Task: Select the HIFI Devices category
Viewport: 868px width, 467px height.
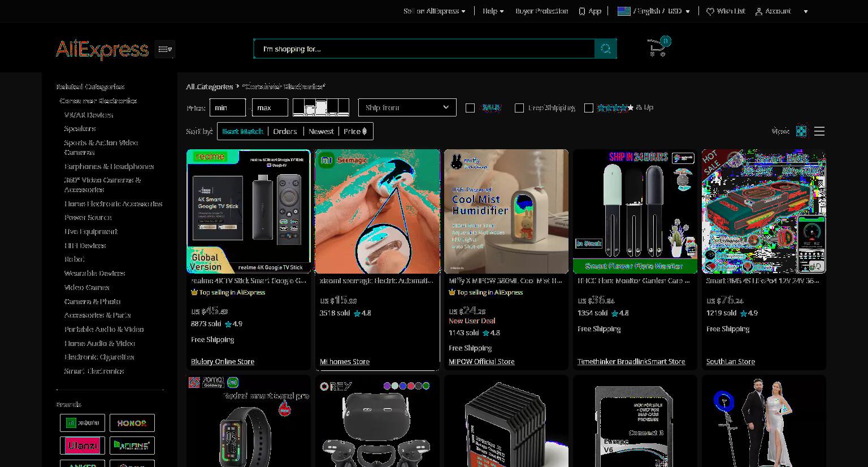Action: point(85,246)
